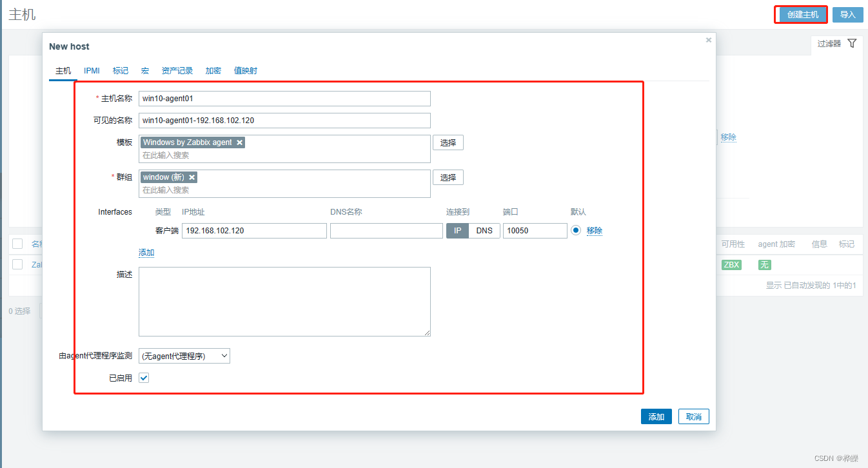This screenshot has height=468, width=868.
Task: Click the 可用性 column header
Action: point(733,244)
